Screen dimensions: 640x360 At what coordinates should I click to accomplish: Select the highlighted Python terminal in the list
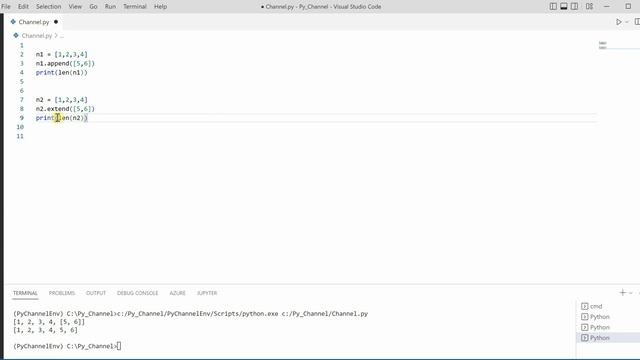608,338
